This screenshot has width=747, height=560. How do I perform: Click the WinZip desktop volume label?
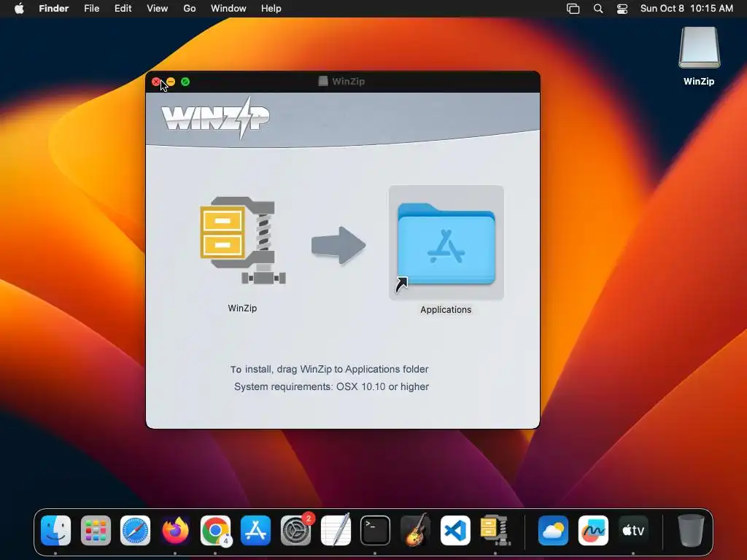pos(699,82)
